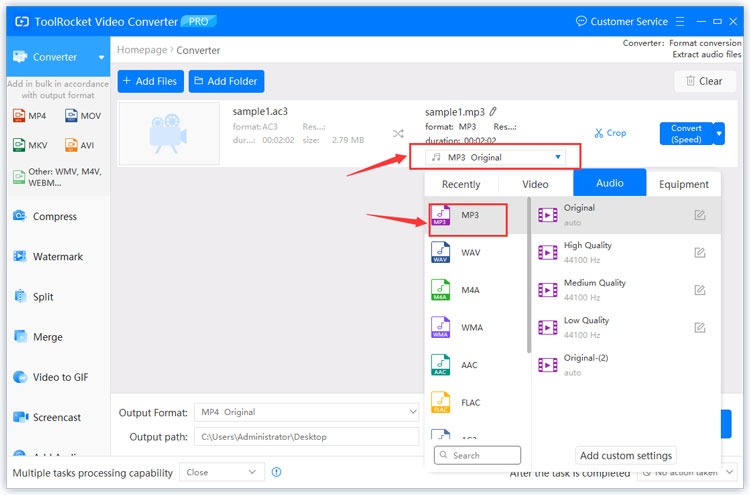This screenshot has height=495, width=750.
Task: Select AAC audio format
Action: click(x=476, y=365)
